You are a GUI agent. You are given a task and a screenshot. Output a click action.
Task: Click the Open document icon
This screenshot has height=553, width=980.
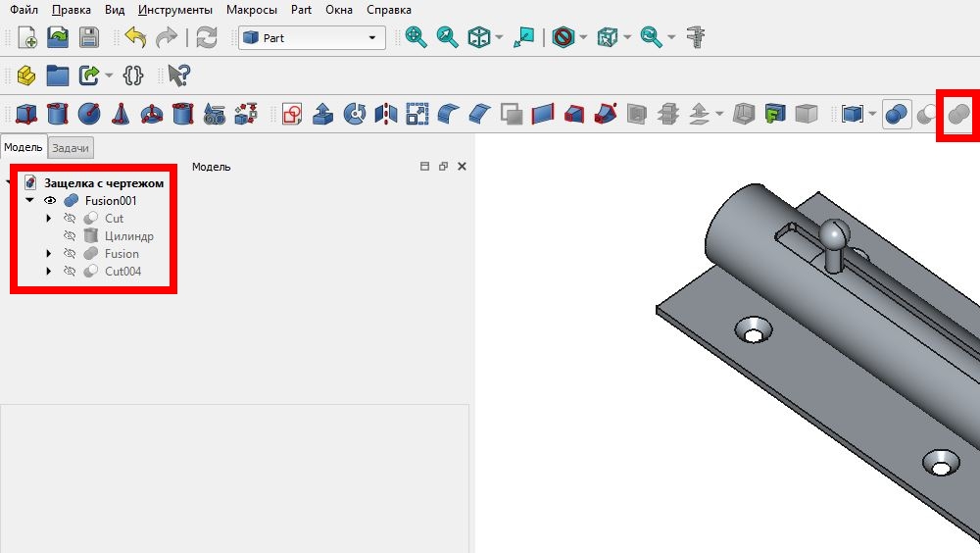pos(58,37)
